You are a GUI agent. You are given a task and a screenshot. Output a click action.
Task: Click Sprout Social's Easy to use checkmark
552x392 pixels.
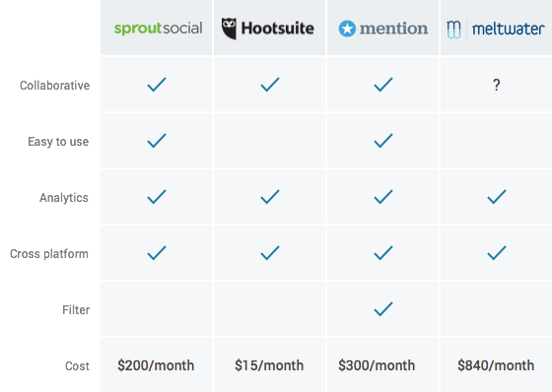pos(157,141)
